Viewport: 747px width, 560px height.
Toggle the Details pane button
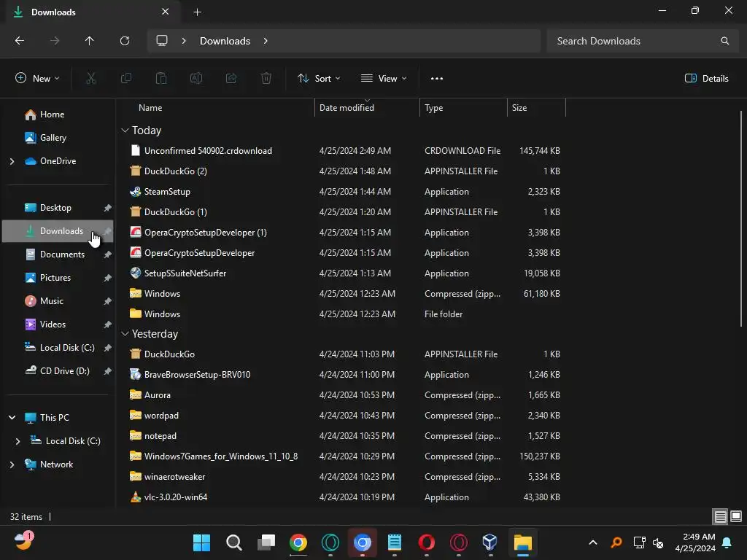[x=706, y=79]
